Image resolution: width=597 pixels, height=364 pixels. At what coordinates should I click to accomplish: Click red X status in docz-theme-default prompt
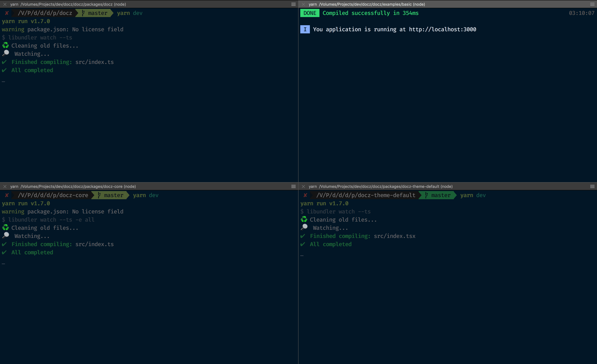[305, 195]
